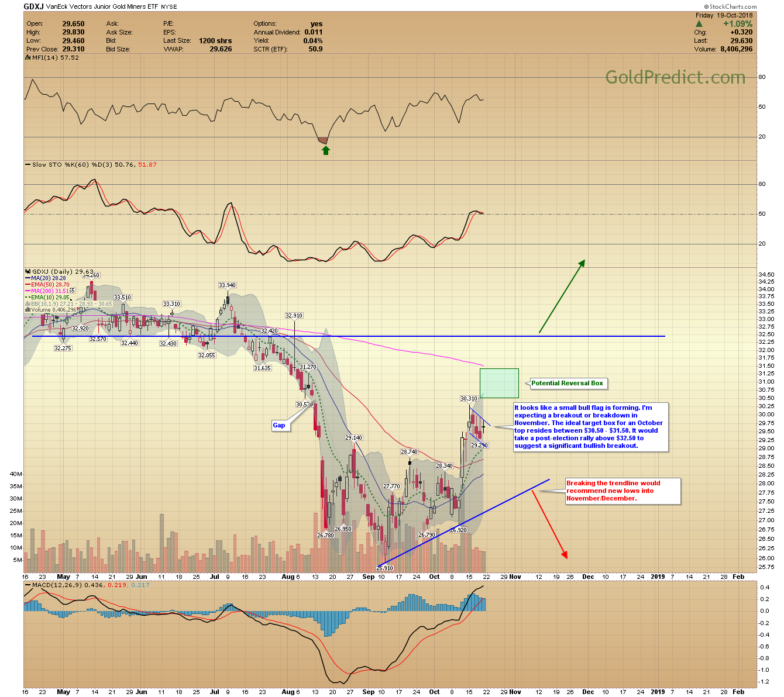Click the Last price 29.630 in header
Image resolution: width=784 pixels, height=697 pixels.
click(741, 41)
